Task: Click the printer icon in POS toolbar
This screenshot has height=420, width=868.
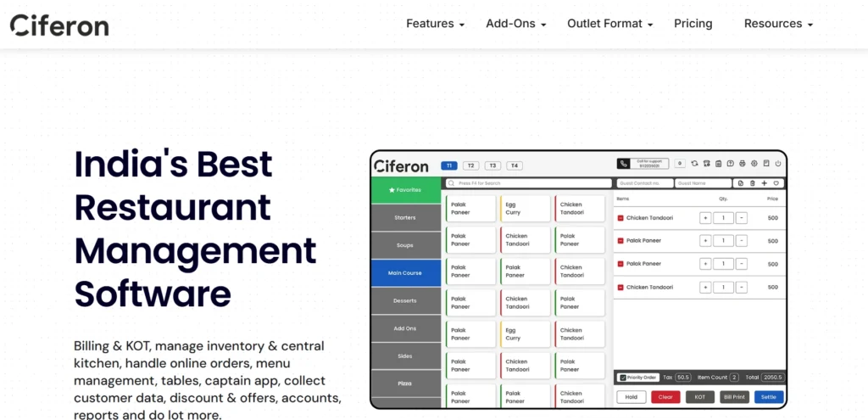Action: (743, 164)
